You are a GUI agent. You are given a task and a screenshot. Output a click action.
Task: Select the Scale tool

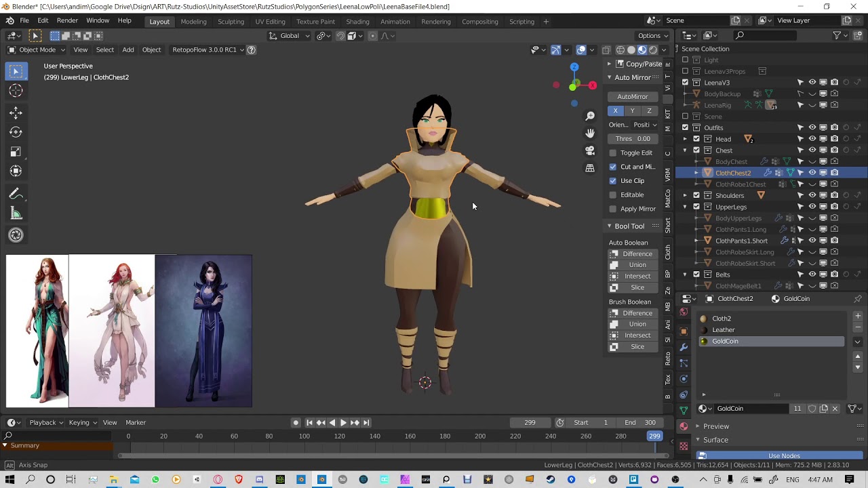[16, 152]
